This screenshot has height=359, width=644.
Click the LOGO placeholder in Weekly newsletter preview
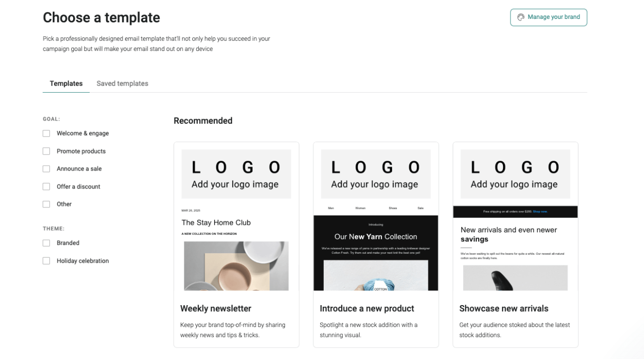click(236, 174)
